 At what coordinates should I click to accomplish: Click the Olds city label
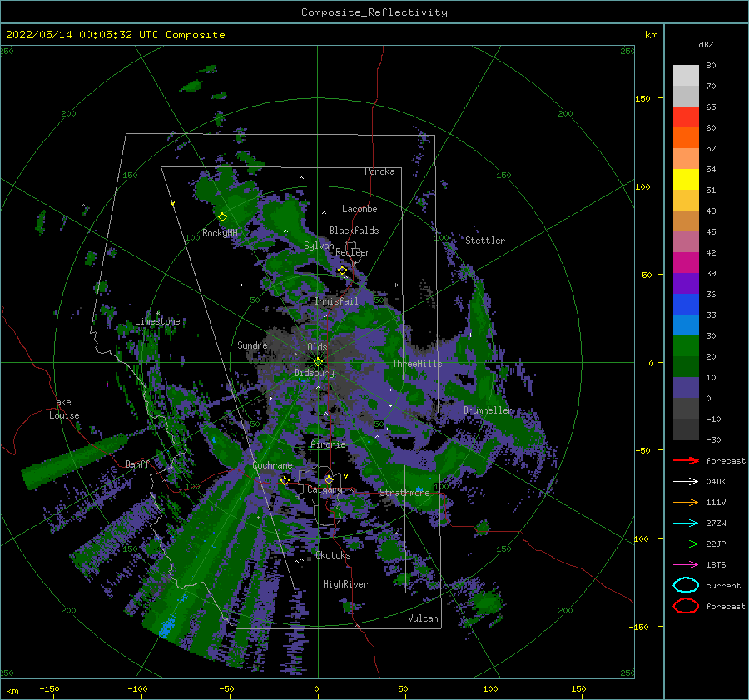coord(317,347)
